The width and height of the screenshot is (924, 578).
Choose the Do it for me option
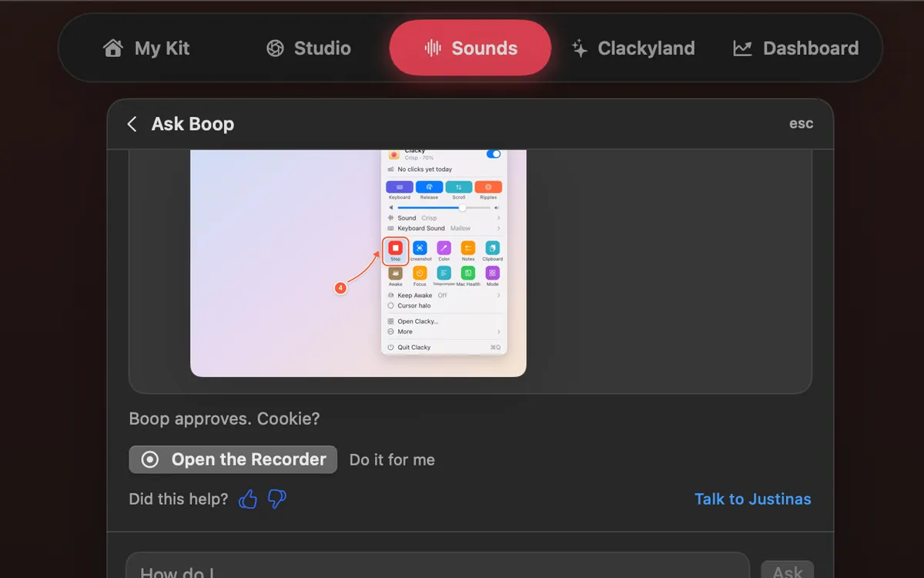point(392,460)
